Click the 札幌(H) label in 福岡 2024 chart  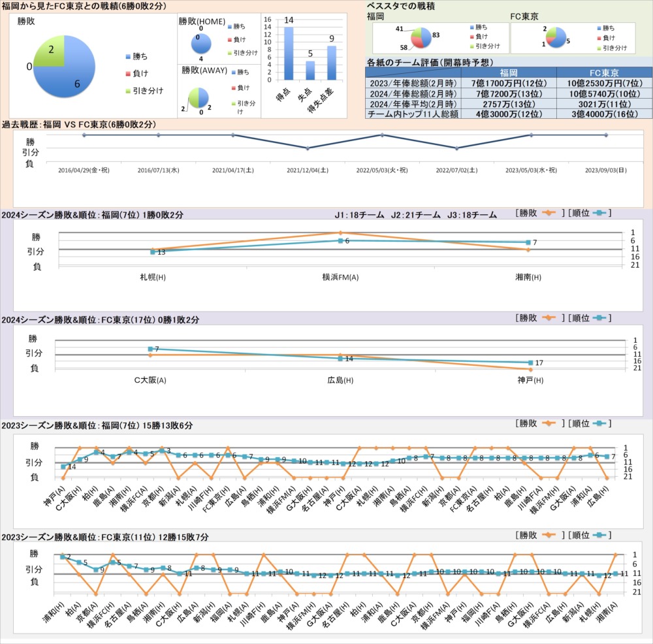pos(153,277)
